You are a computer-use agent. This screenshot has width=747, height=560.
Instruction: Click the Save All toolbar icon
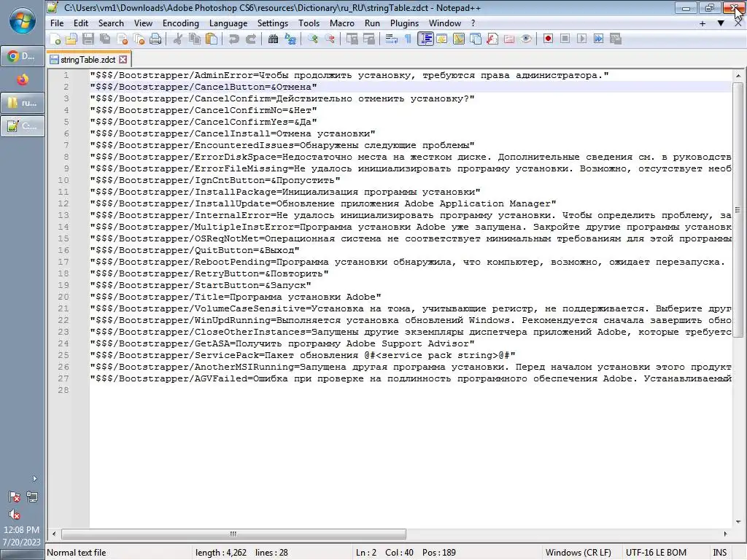point(105,39)
